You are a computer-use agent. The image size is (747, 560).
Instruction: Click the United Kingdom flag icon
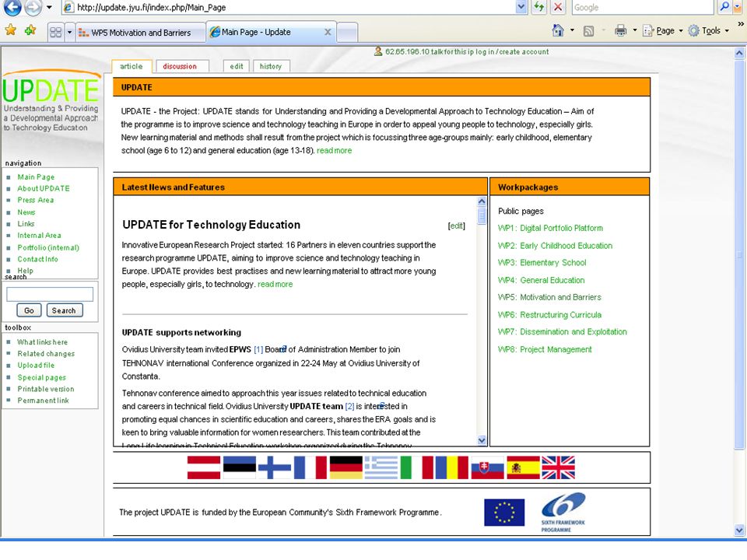point(559,467)
